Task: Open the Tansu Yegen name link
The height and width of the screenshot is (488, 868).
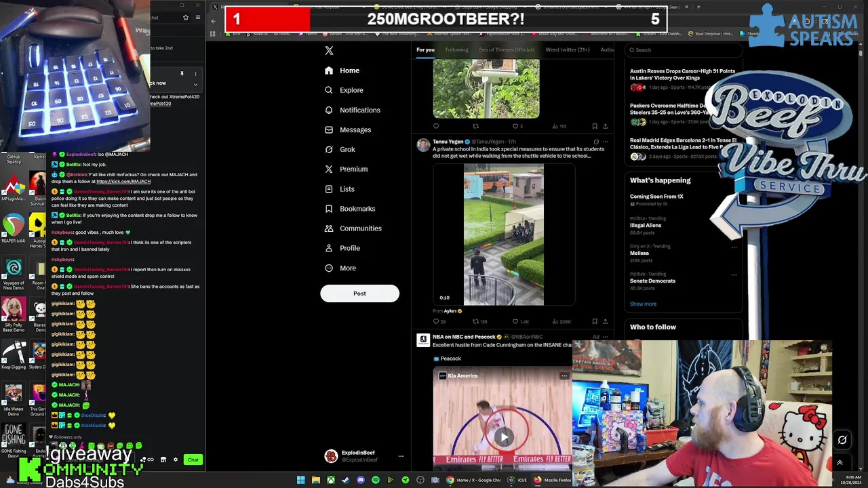Action: (x=448, y=142)
